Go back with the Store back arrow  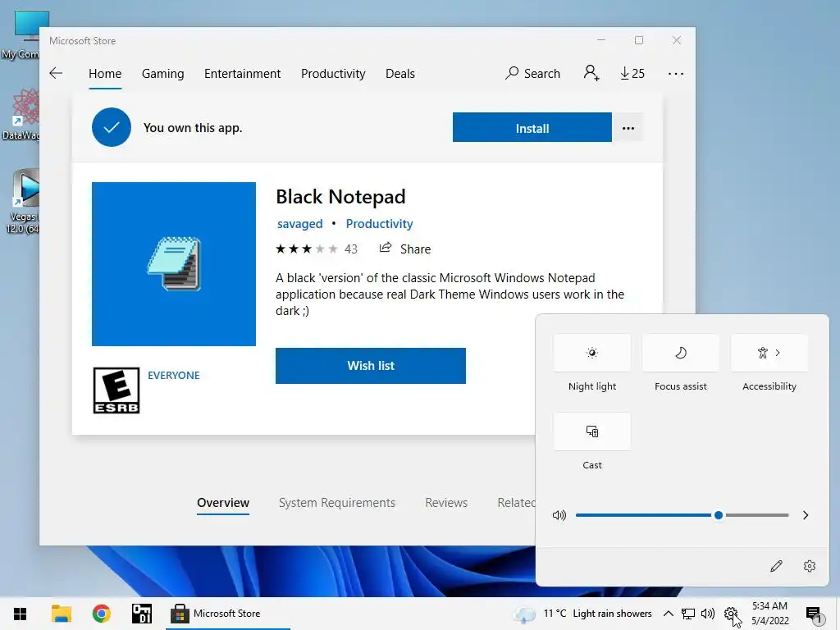click(56, 73)
